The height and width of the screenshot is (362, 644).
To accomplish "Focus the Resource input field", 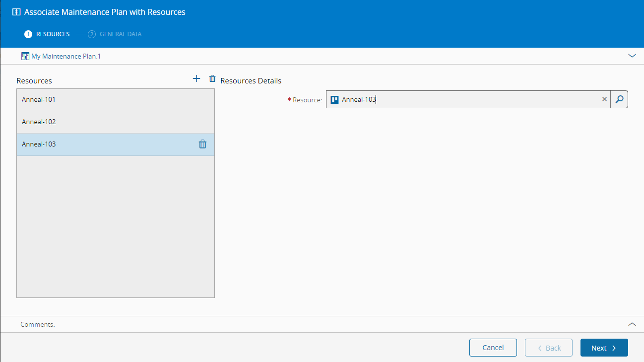I will [x=466, y=99].
